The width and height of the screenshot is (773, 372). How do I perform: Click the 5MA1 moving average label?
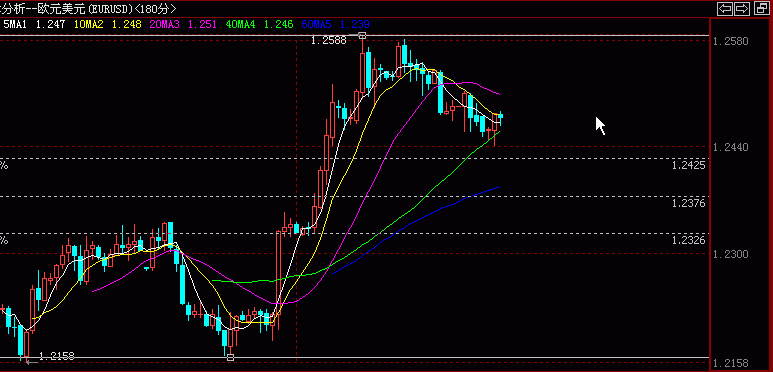[x=15, y=24]
